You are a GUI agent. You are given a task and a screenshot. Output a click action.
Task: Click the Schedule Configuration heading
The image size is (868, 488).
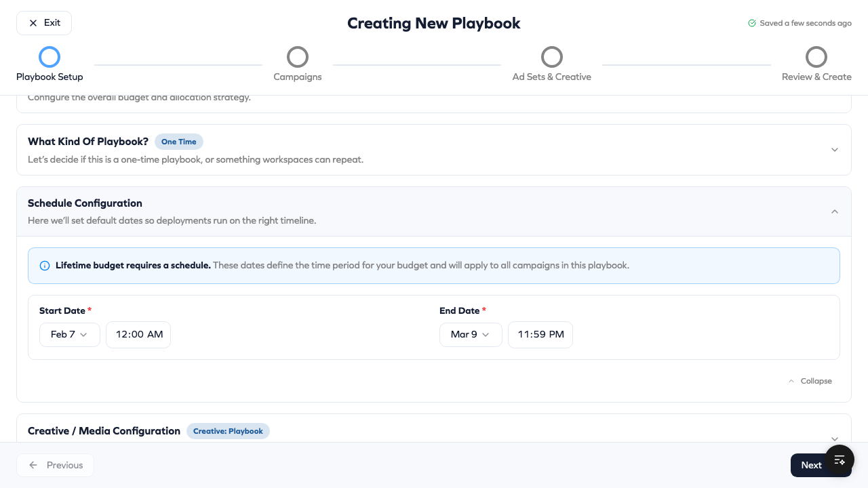tap(85, 203)
